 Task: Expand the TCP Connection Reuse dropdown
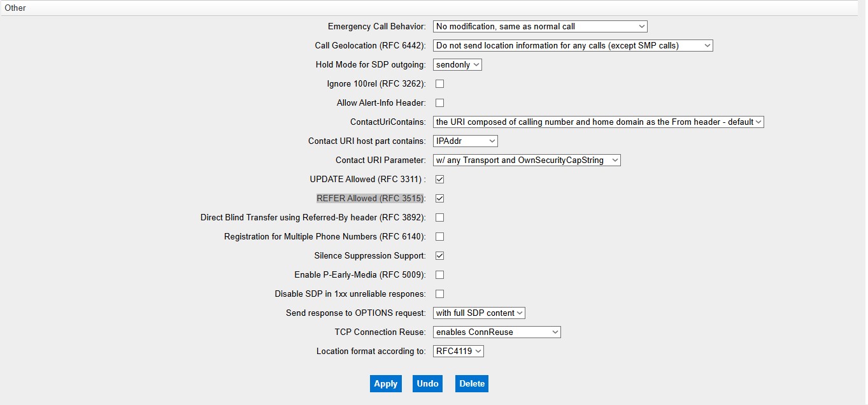coord(496,332)
